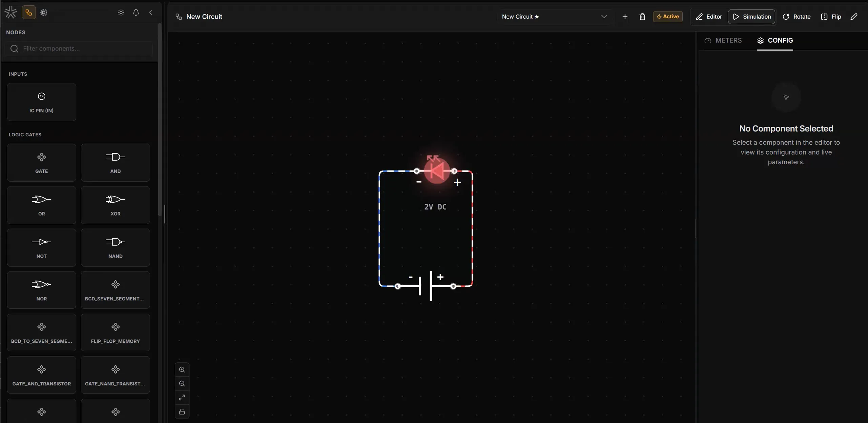Select the GATE_AND_TRANSISTOR component
Viewport: 868px width, 423px height.
42,375
